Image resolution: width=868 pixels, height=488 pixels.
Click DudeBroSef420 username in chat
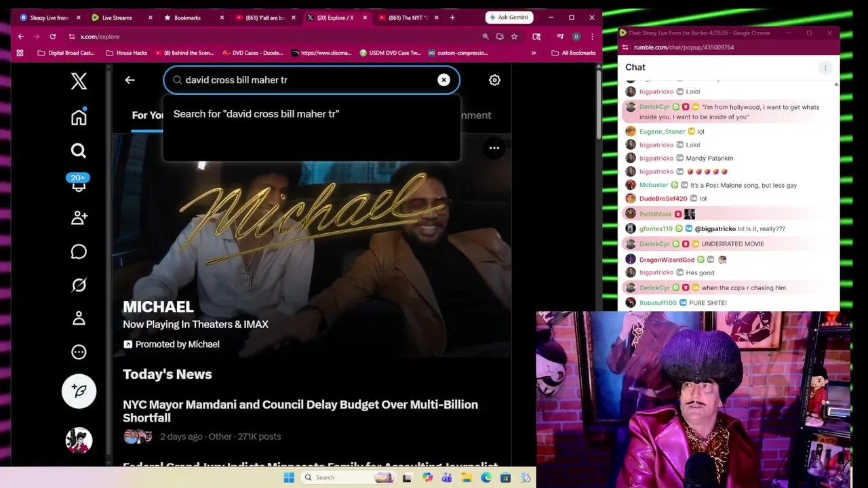(663, 199)
